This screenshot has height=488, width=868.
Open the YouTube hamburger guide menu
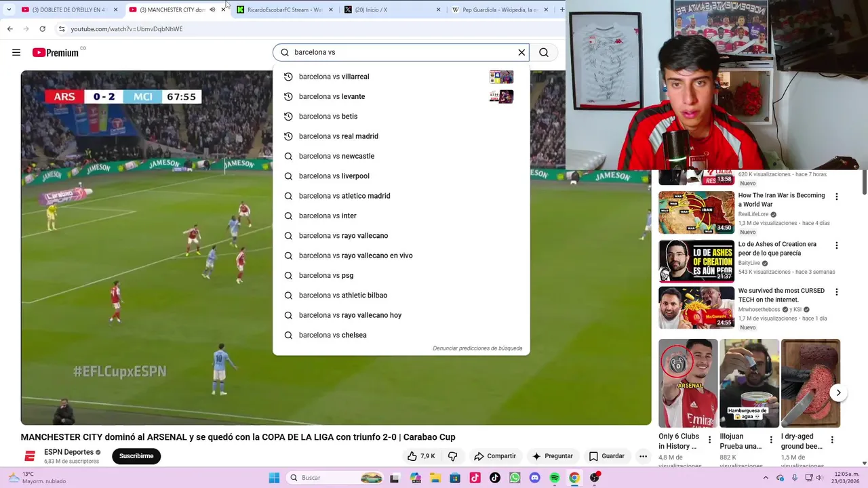pyautogui.click(x=16, y=52)
